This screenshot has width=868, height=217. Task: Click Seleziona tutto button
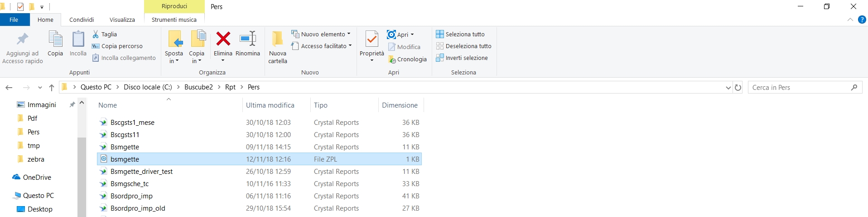point(460,34)
